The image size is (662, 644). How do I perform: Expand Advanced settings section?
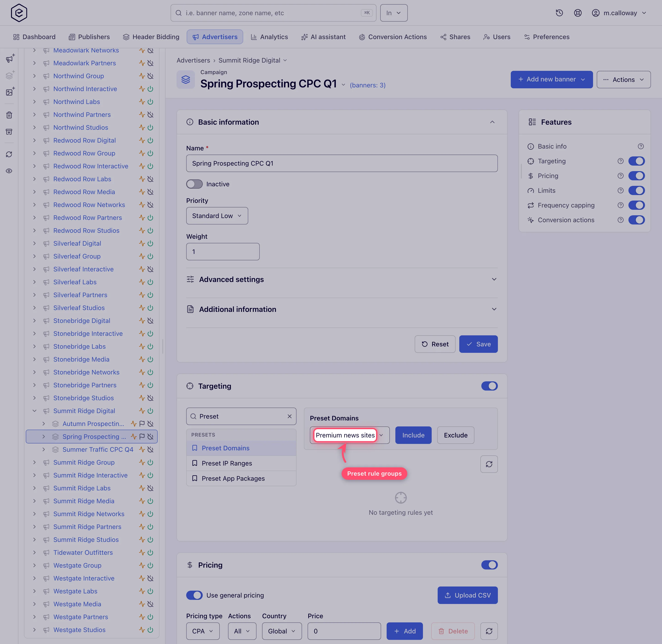click(342, 279)
